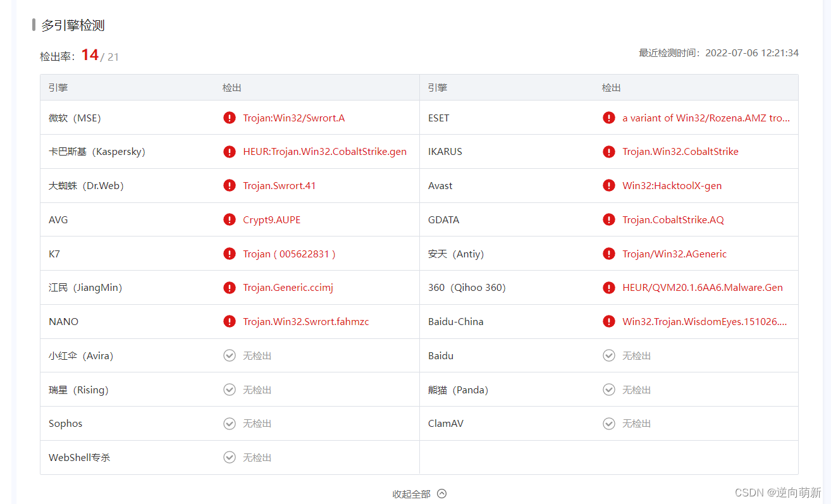
Task: Click alert icon in the ESET detection row
Action: (609, 118)
